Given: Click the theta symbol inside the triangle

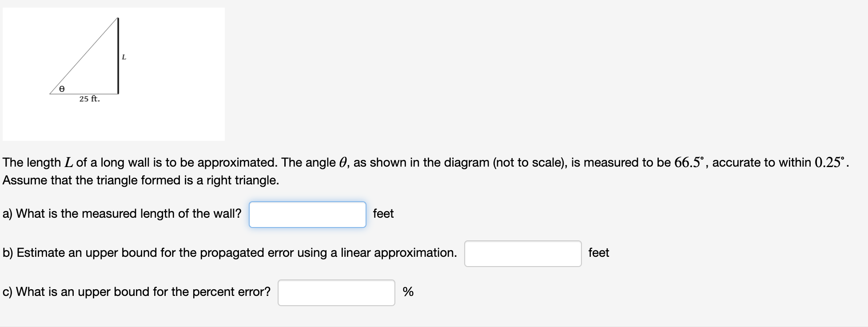Looking at the screenshot, I should (62, 89).
